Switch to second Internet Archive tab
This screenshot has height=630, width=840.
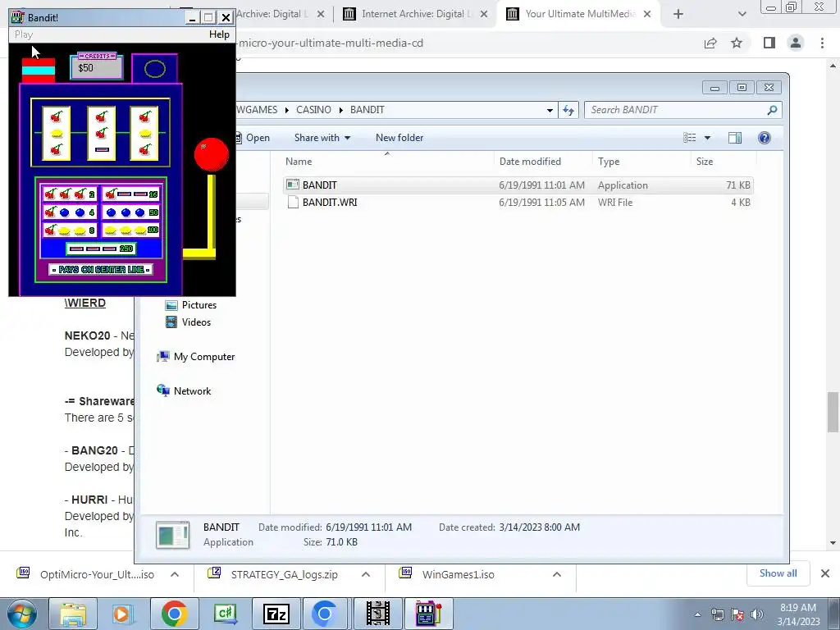click(415, 14)
